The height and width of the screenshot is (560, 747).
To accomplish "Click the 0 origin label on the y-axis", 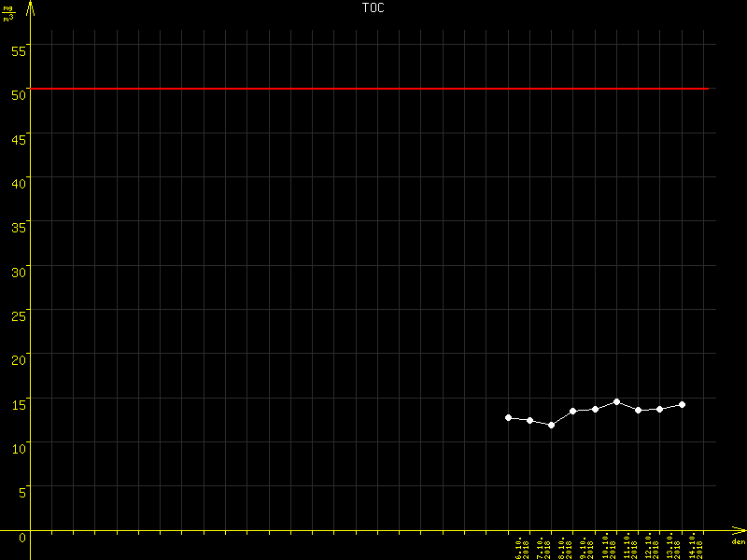I will [x=21, y=538].
